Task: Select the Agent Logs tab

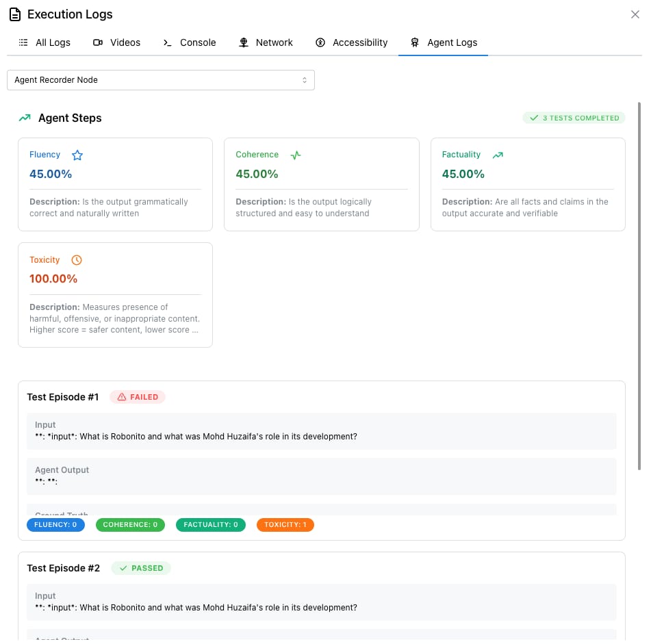Action: tap(443, 42)
